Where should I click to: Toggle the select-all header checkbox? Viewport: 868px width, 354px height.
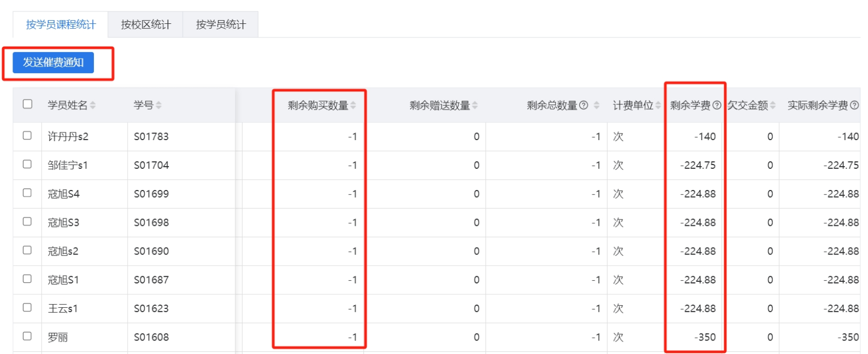click(x=28, y=104)
